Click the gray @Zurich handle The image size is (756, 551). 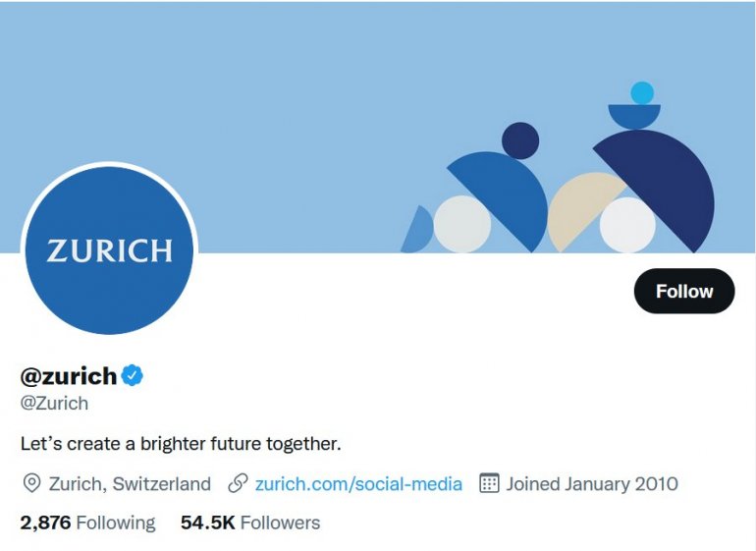[x=54, y=403]
